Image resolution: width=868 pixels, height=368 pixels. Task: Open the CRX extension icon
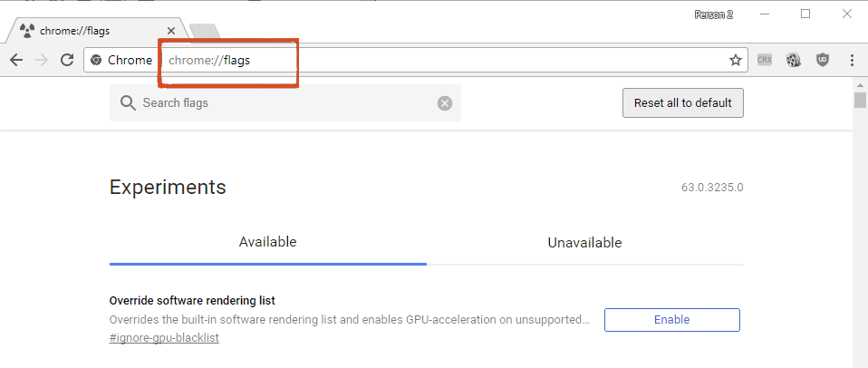(765, 60)
